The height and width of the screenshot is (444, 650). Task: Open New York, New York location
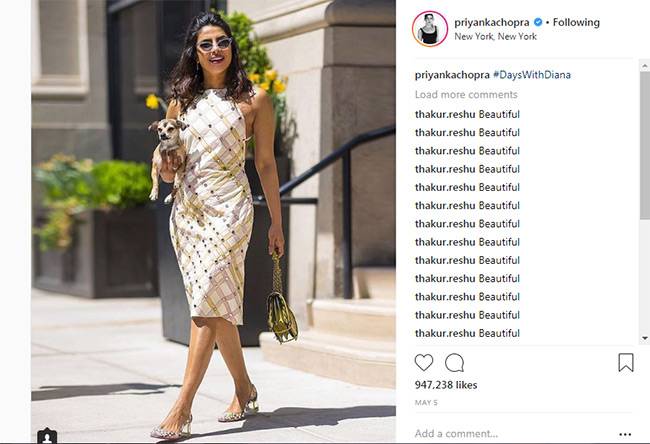(495, 36)
